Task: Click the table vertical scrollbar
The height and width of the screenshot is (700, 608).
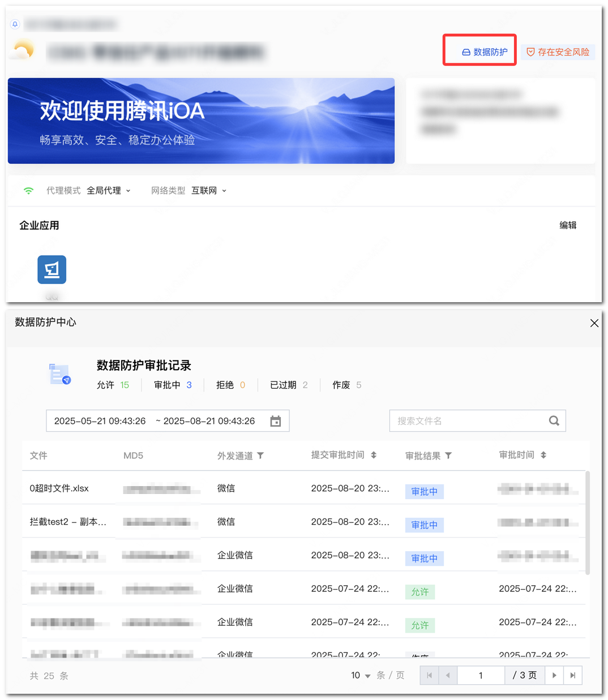Action: [x=588, y=523]
